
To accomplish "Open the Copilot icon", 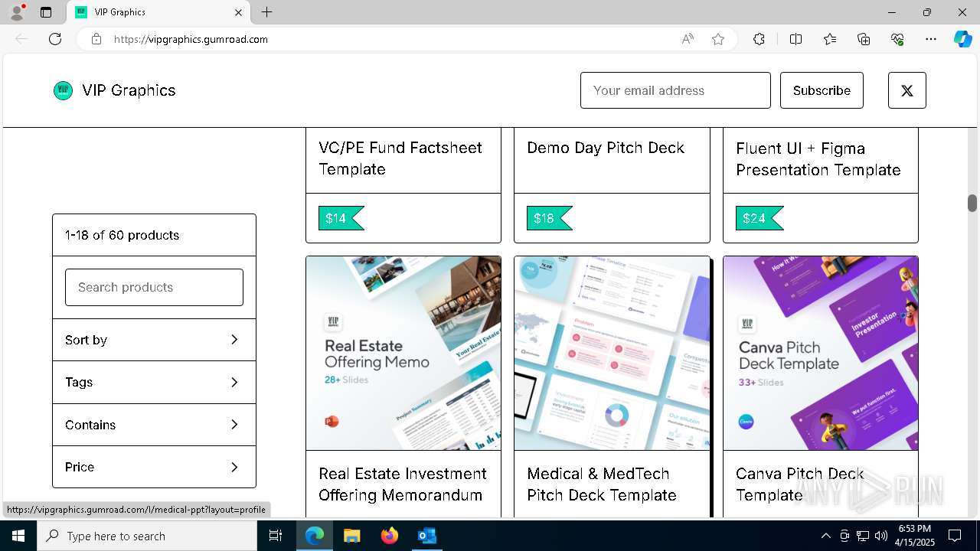I will 962,39.
